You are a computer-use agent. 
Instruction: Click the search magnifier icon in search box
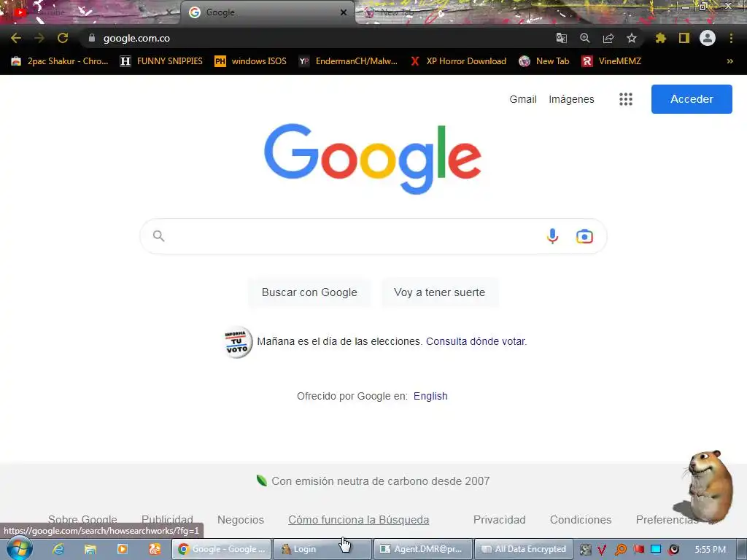point(158,236)
